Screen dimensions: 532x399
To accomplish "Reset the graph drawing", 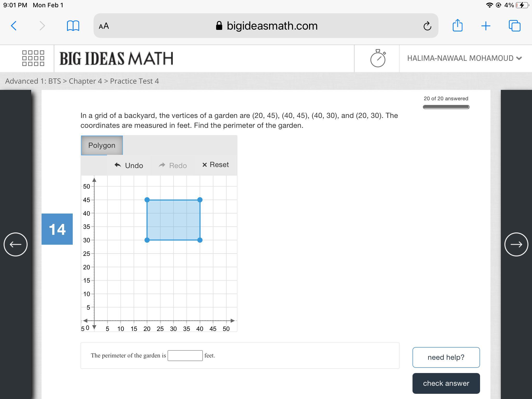I will [x=216, y=165].
